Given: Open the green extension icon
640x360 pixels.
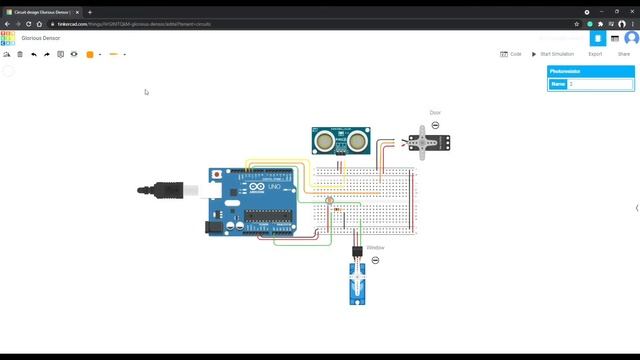Looking at the screenshot, I should (x=590, y=24).
